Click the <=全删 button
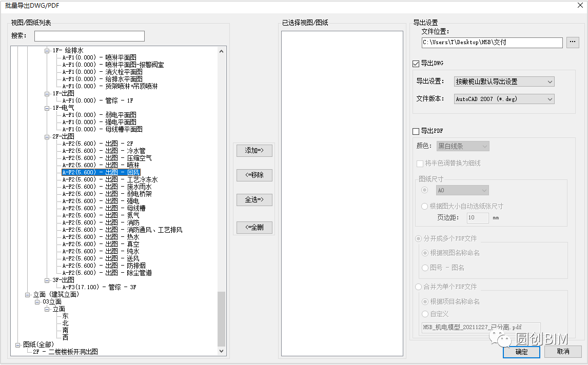This screenshot has width=588, height=365. pyautogui.click(x=254, y=228)
